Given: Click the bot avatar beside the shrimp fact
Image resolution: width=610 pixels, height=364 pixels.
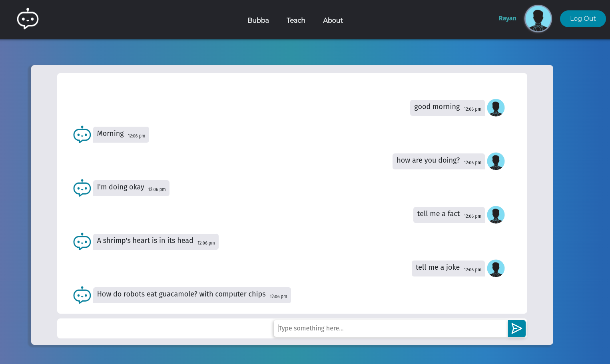Looking at the screenshot, I should [82, 241].
